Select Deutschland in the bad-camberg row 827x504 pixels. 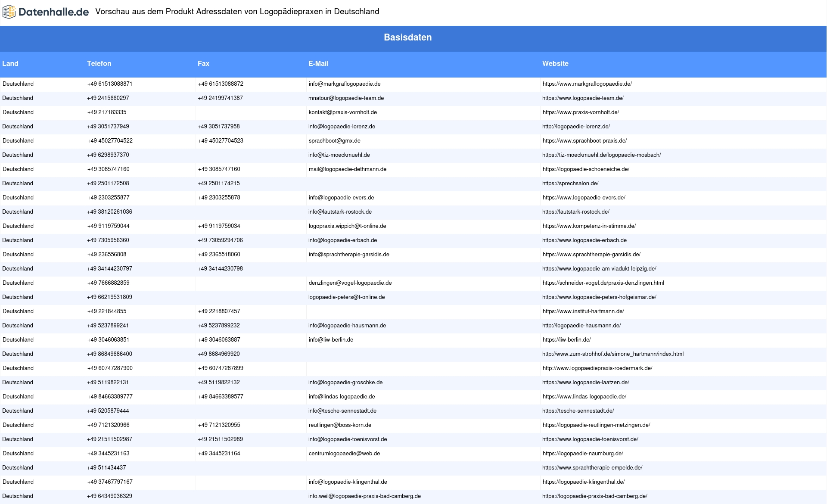18,496
